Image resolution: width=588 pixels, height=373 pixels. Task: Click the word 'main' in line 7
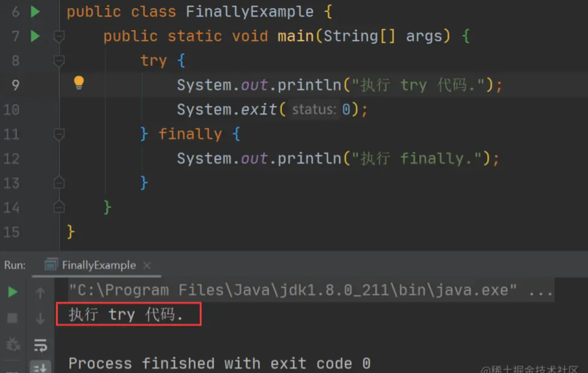[x=296, y=36]
